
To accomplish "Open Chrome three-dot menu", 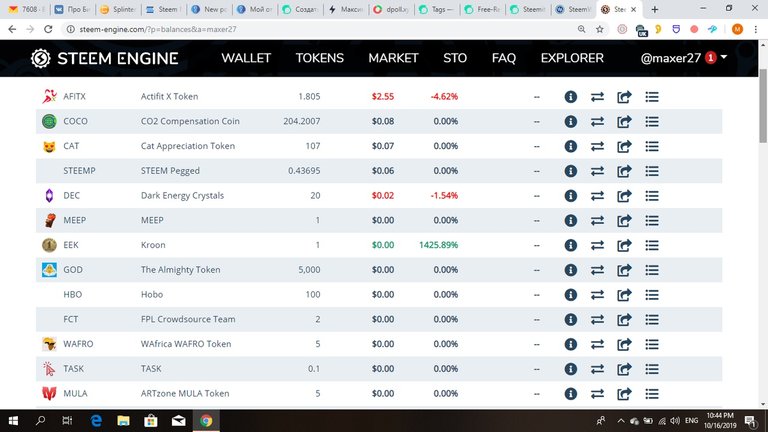I will [x=756, y=29].
